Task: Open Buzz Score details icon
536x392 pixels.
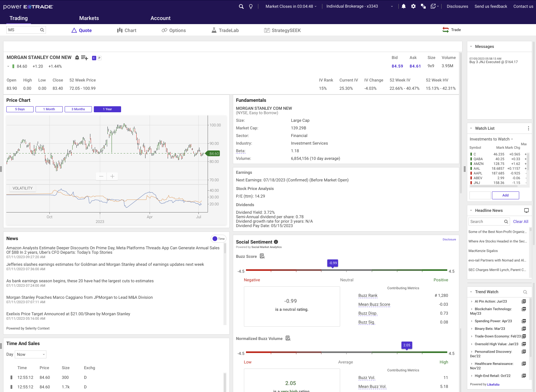Action: [x=262, y=256]
